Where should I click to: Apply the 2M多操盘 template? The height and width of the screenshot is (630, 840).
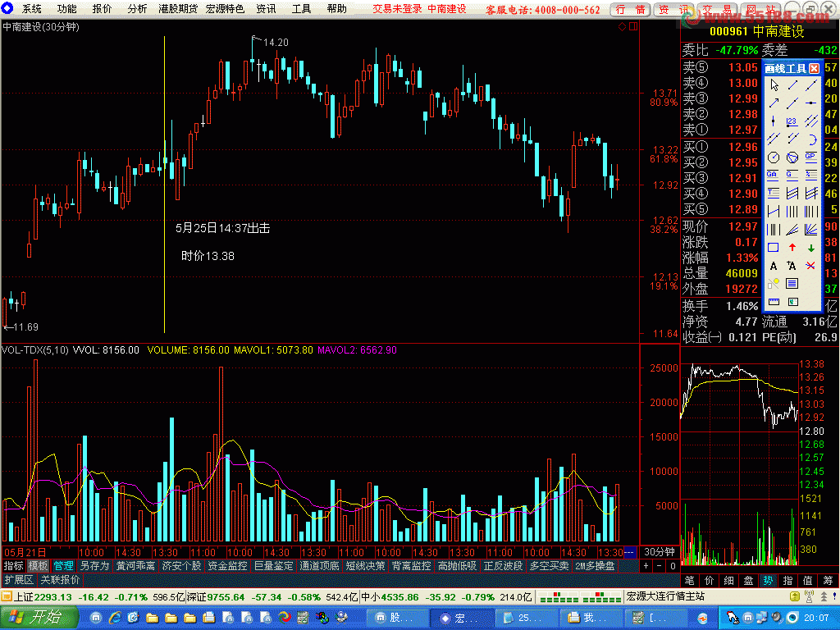(x=595, y=566)
